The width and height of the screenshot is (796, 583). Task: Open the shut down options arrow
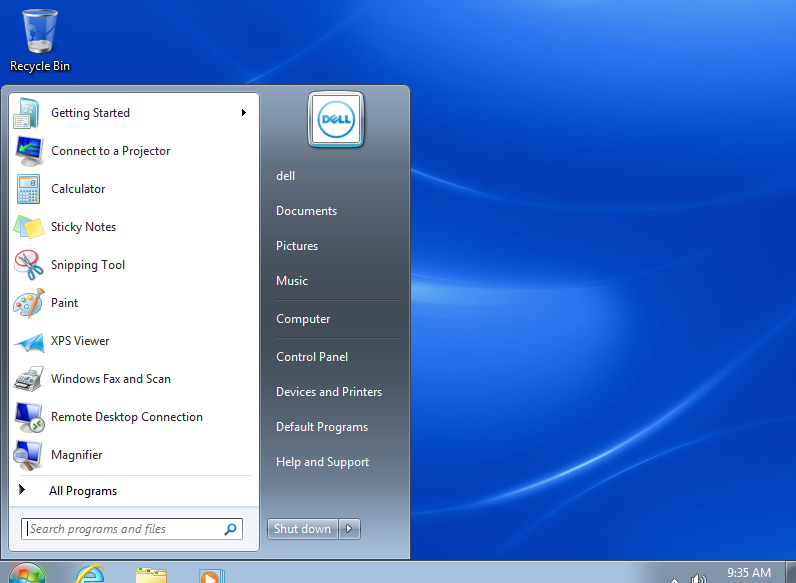(349, 529)
